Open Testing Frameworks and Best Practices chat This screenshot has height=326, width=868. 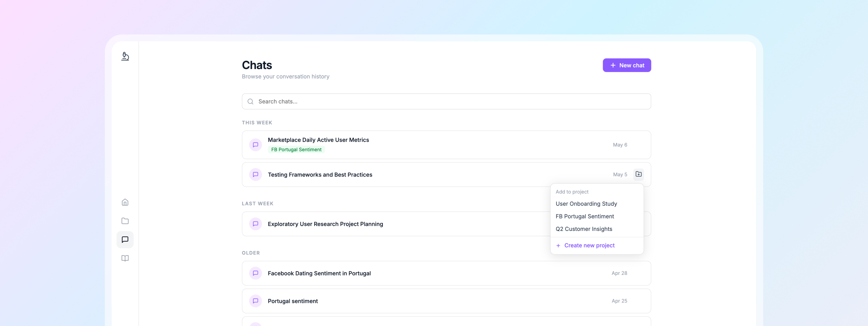point(446,174)
